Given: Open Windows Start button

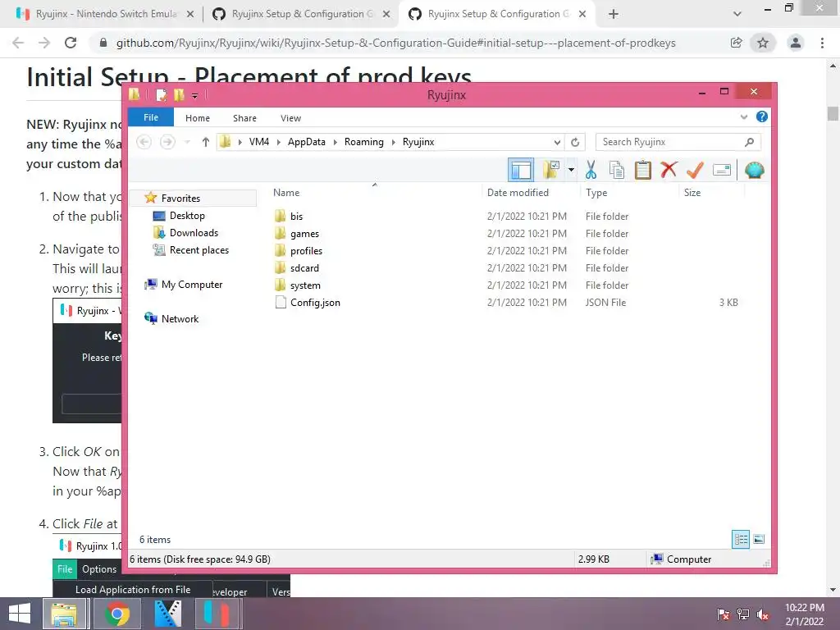Looking at the screenshot, I should click(x=20, y=614).
